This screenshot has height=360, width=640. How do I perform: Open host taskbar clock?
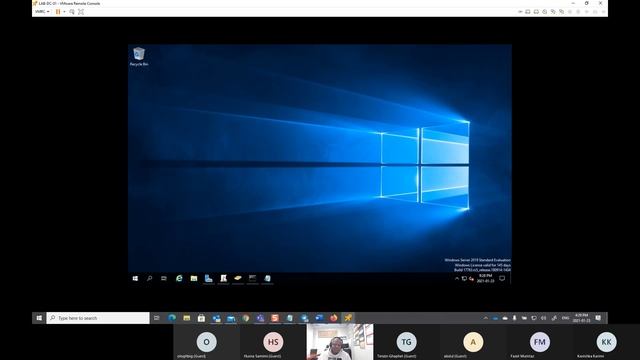[x=582, y=318]
